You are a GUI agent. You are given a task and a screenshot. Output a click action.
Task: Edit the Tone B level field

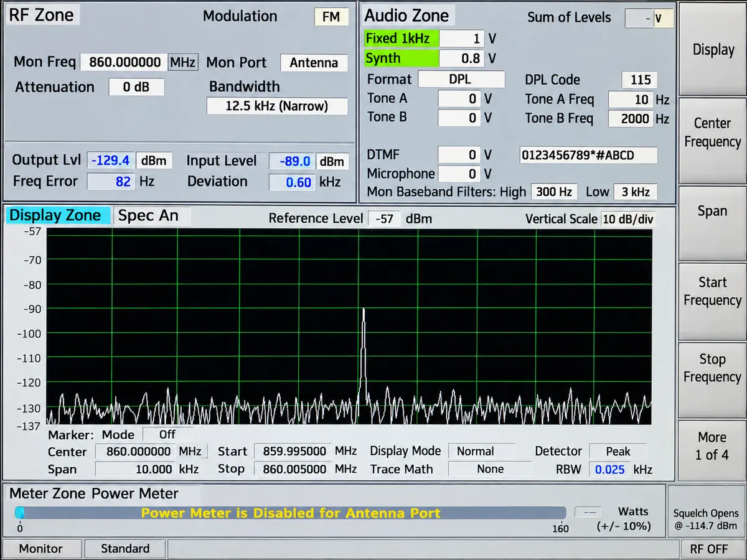tap(459, 118)
